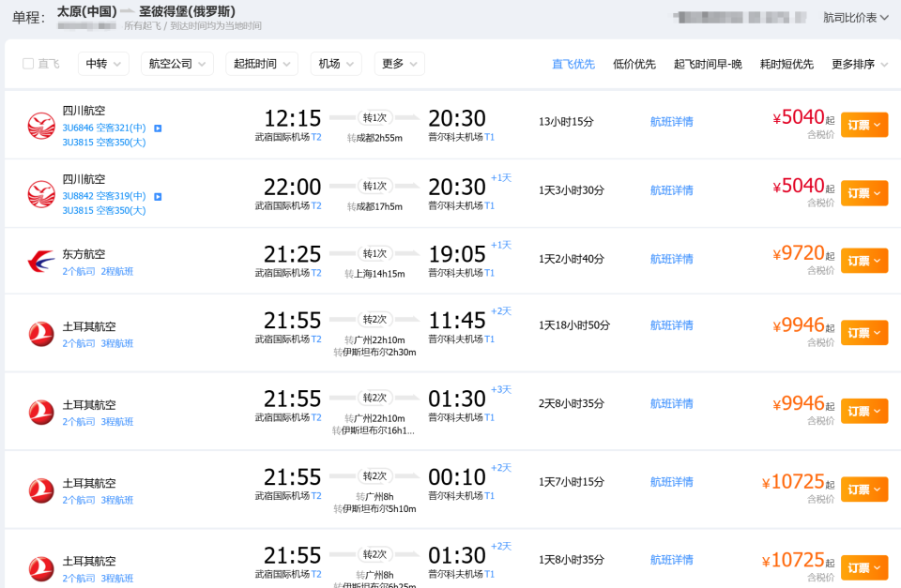Open 航班详情 for the 1天8小时35分 flight
The height and width of the screenshot is (588, 901).
point(672,560)
